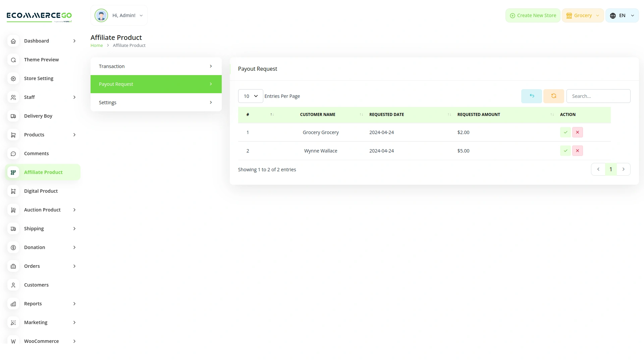Click the blue back arrow button
Image resolution: width=644 pixels, height=362 pixels.
[531, 96]
